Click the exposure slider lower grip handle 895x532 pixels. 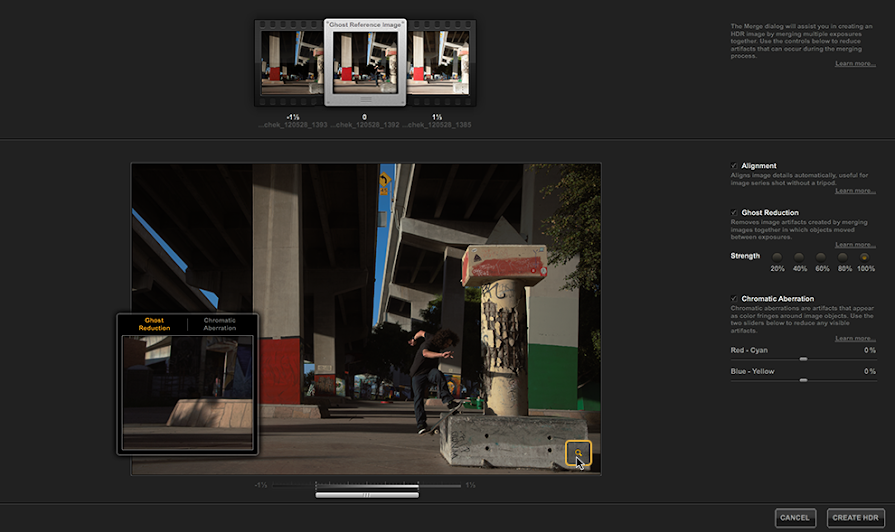point(367,495)
